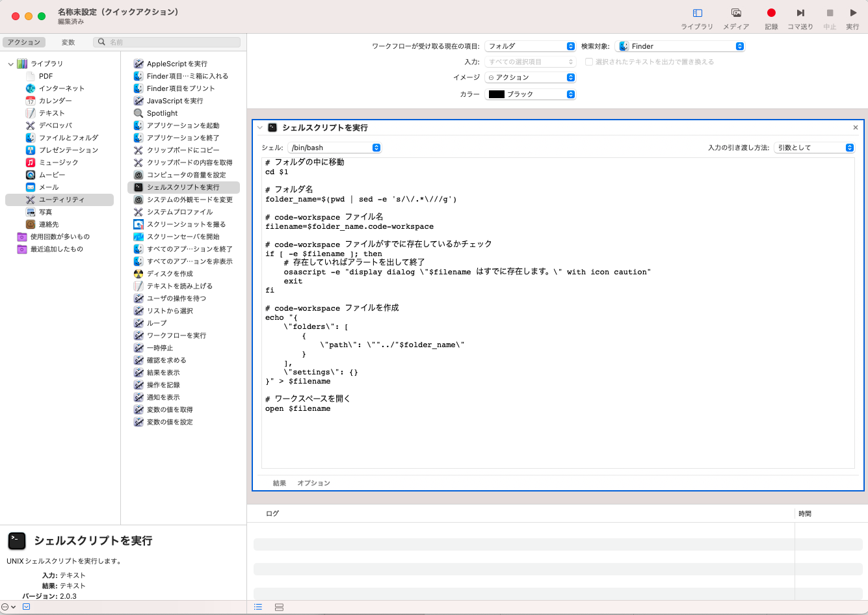This screenshot has width=868, height=615.
Task: Run the workflow with the 実行 button
Action: [852, 18]
